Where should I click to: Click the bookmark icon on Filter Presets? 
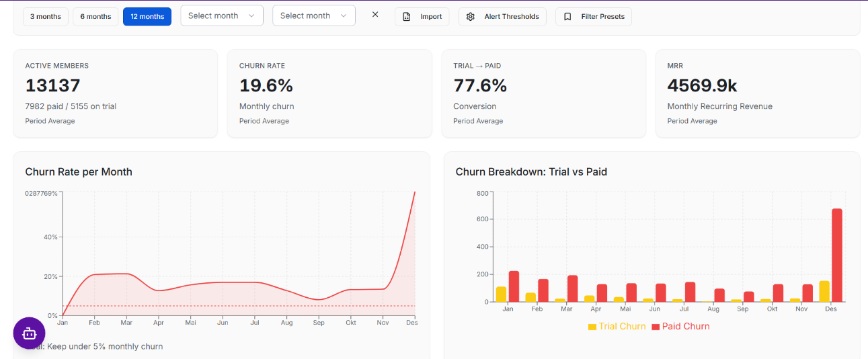coord(567,17)
